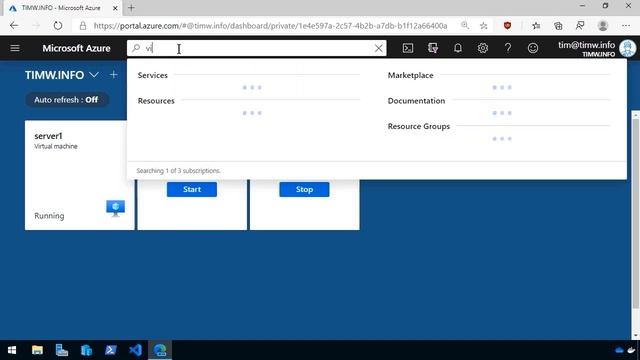Open a new browser tab
This screenshot has height=360, width=640.
pyautogui.click(x=131, y=8)
